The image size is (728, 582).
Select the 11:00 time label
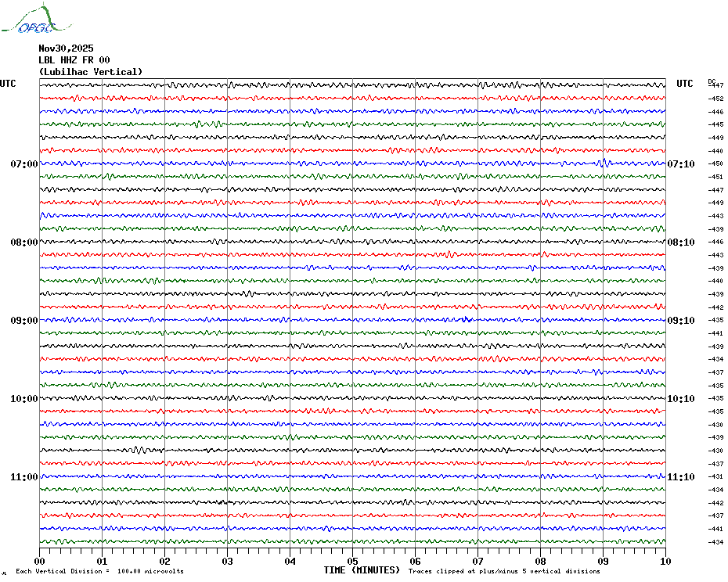click(24, 476)
